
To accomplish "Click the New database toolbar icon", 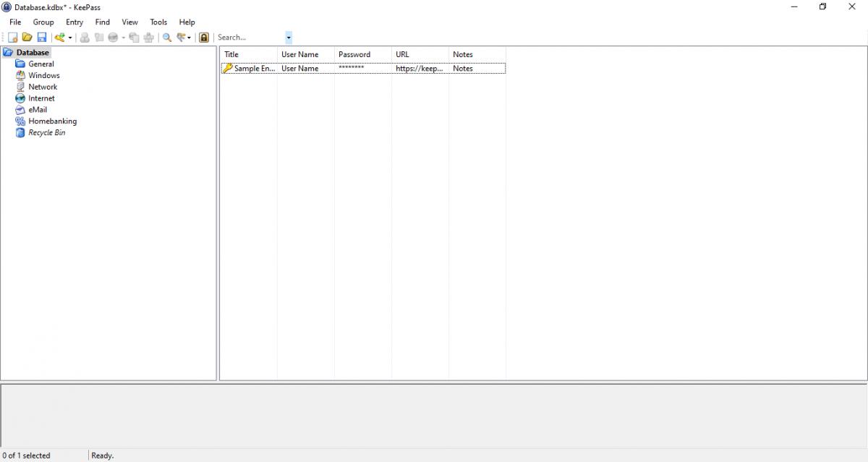I will point(12,37).
